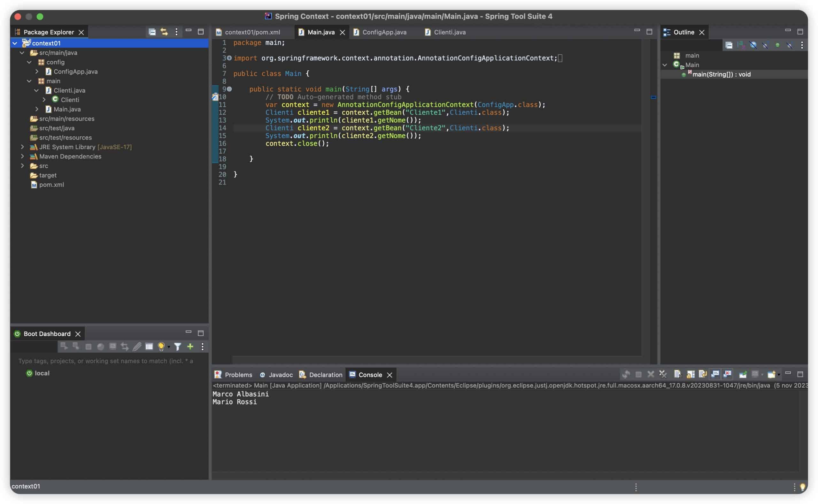Toggle Link with Editor in Package Explorer

[164, 32]
